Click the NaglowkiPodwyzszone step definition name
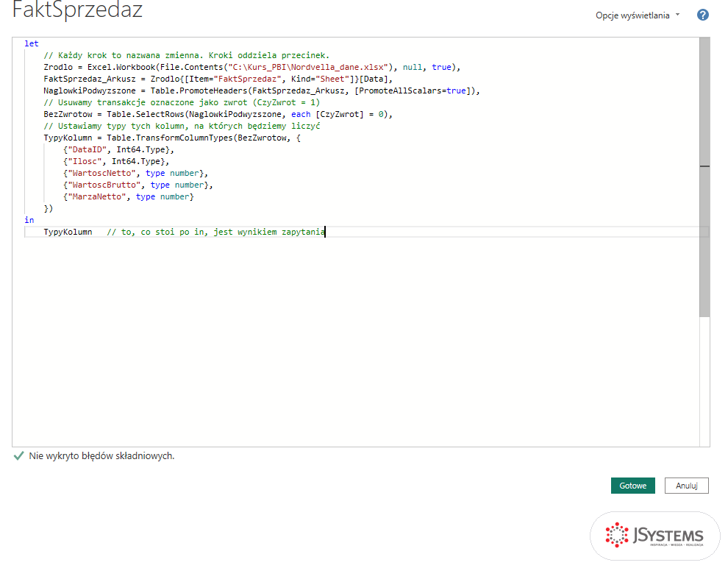 tap(90, 90)
